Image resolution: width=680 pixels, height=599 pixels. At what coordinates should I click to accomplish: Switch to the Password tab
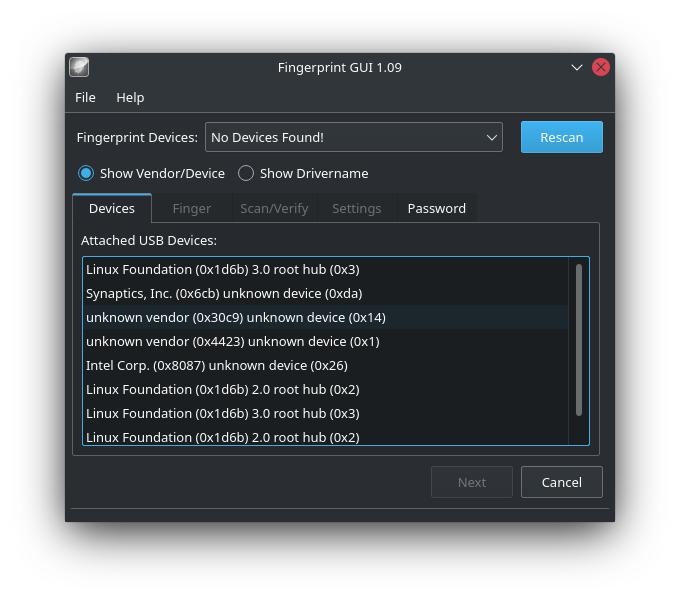(x=436, y=208)
